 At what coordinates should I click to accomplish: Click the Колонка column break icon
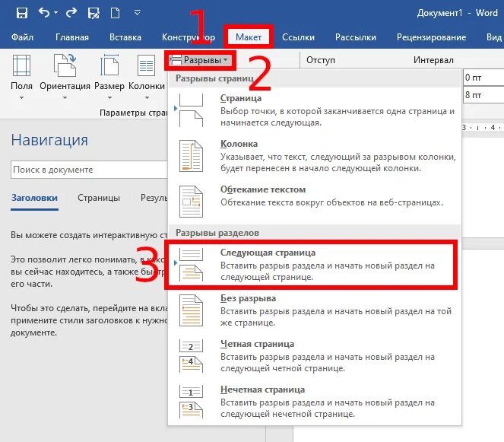pos(191,156)
